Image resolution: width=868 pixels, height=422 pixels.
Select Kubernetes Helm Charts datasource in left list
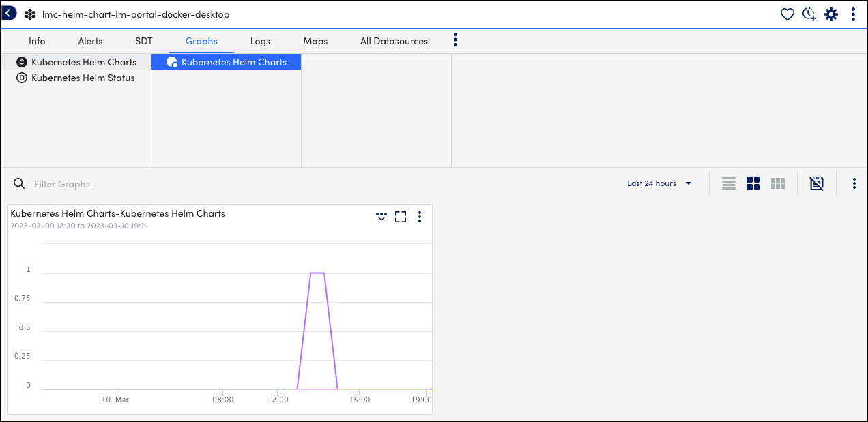tap(76, 62)
